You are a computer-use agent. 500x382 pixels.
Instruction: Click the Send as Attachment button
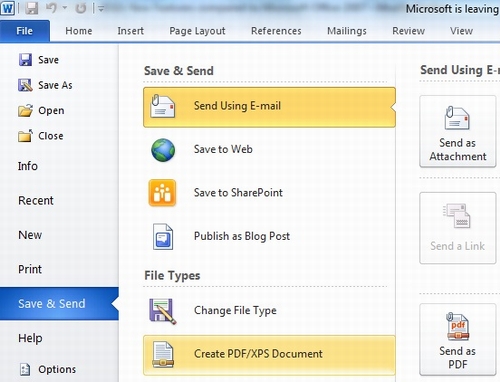(x=458, y=131)
